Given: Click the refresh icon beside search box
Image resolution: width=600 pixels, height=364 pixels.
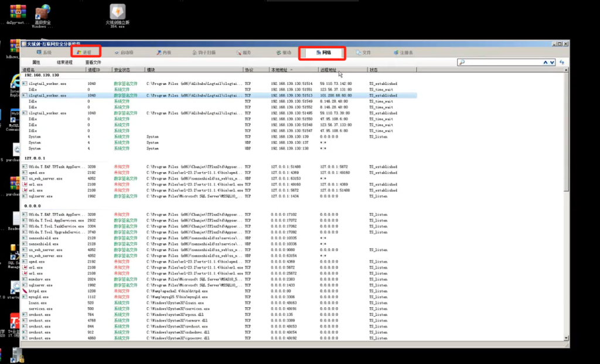Looking at the screenshot, I should coord(562,62).
